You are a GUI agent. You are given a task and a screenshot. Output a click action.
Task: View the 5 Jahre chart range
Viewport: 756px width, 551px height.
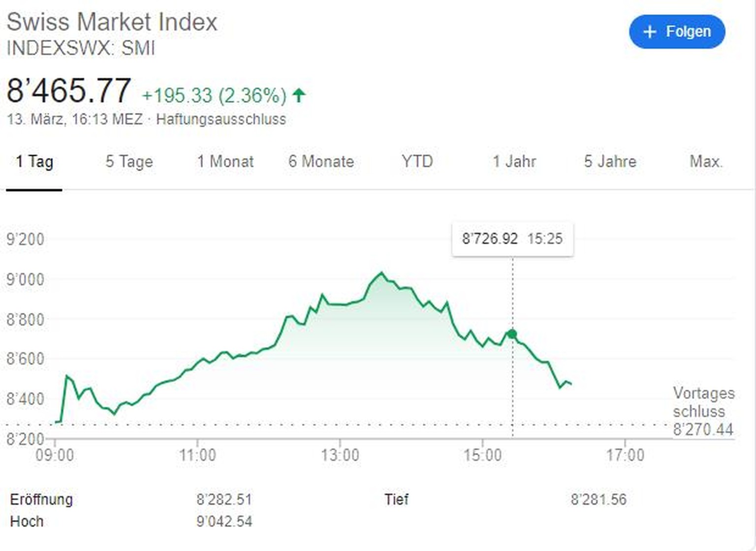[x=610, y=162]
